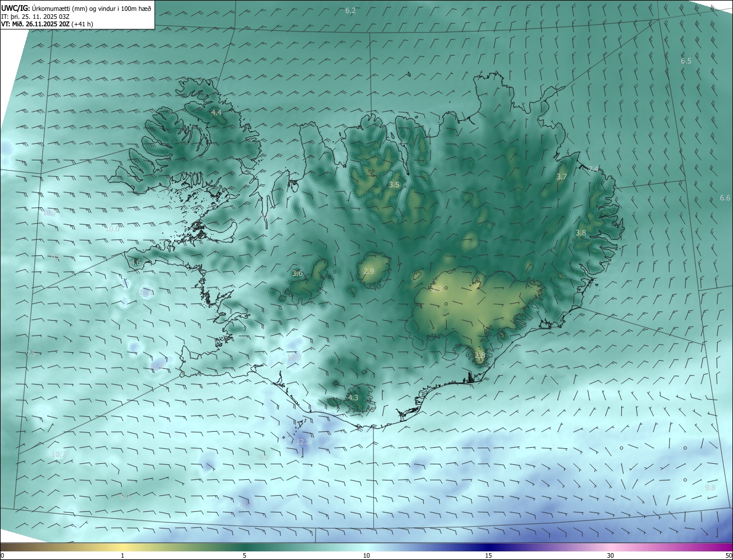Click the 3.5 value label on the map

(x=394, y=185)
